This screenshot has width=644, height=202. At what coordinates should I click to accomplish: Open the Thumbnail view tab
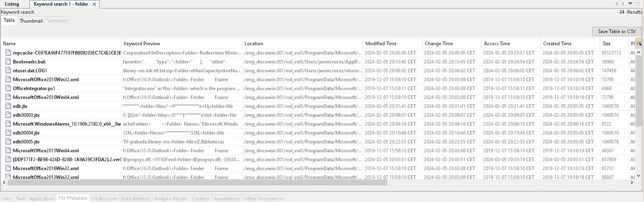(31, 21)
